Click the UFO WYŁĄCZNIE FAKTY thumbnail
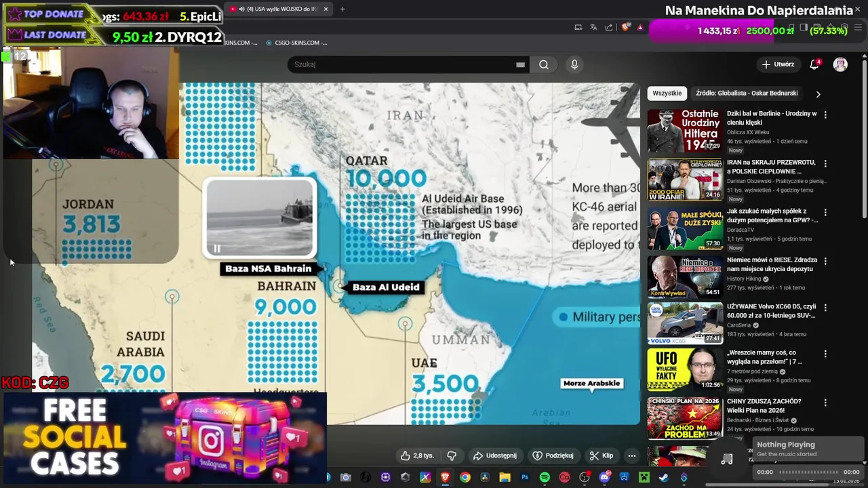The height and width of the screenshot is (488, 868). click(685, 369)
